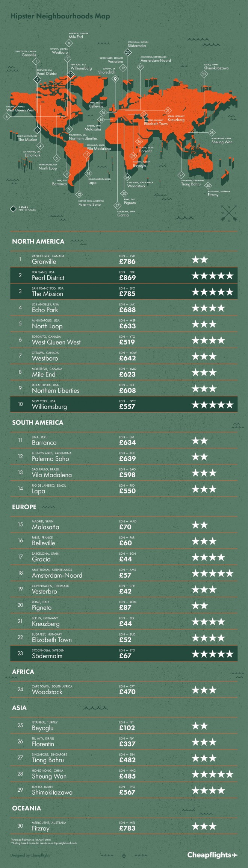Click map marker 12 for Palermo Soho

(x=79, y=194)
